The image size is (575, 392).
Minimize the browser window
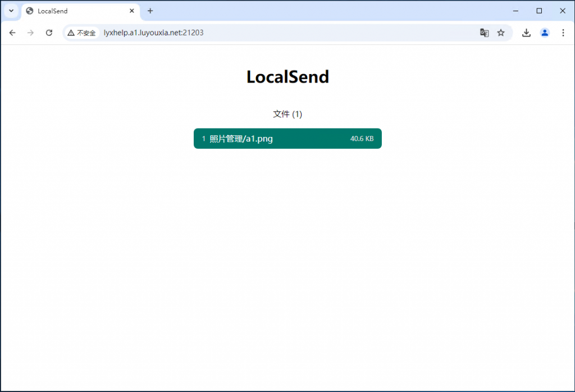click(515, 11)
